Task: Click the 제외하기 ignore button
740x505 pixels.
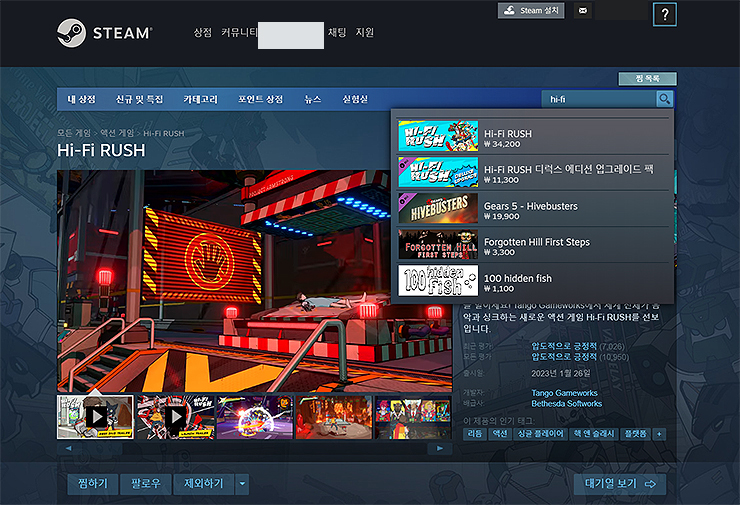Action: point(203,484)
